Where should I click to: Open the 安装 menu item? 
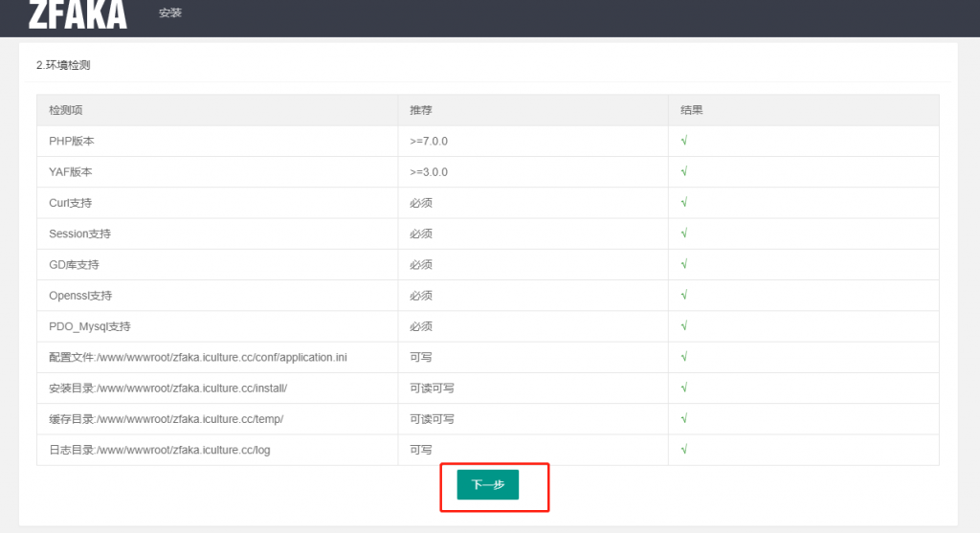pyautogui.click(x=170, y=13)
